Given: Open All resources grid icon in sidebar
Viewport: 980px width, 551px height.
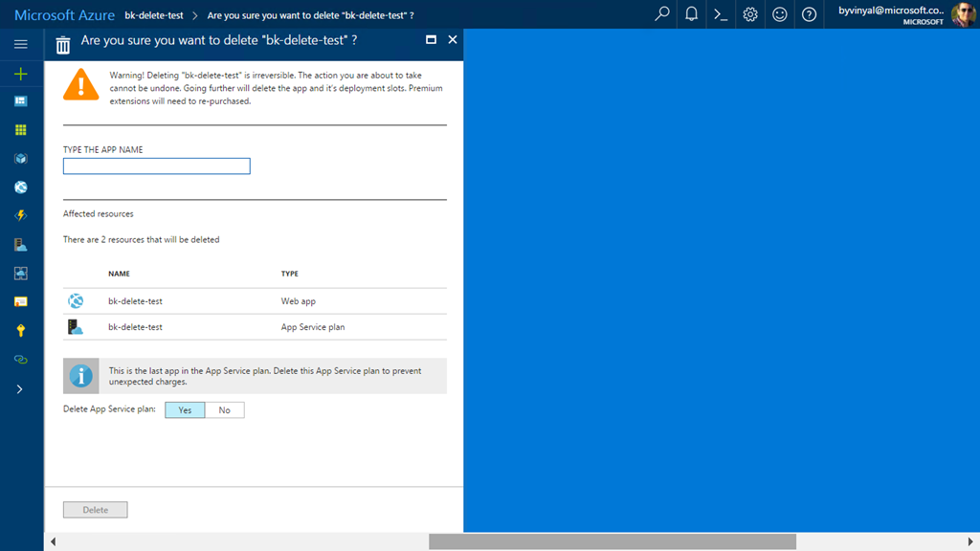Looking at the screenshot, I should point(21,130).
